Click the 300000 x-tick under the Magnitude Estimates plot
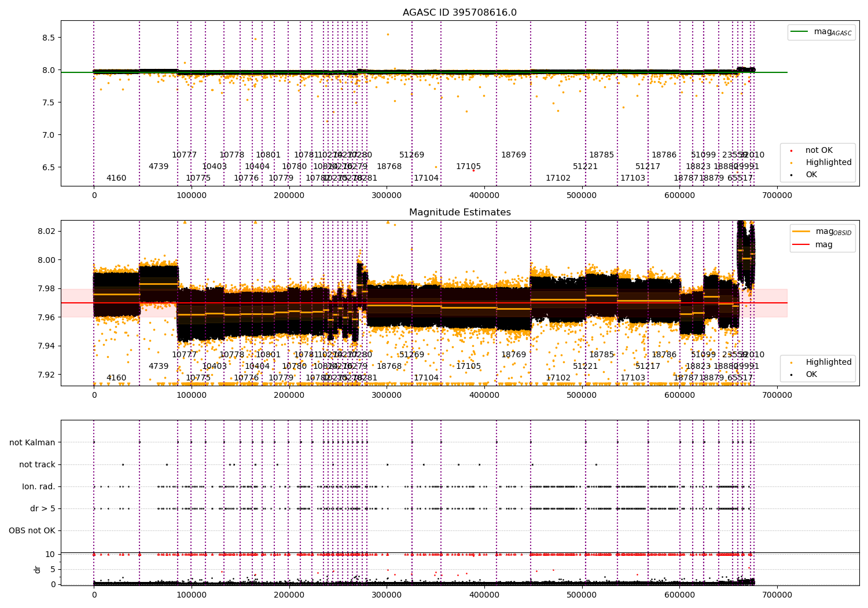This screenshot has width=868, height=608. pyautogui.click(x=387, y=395)
